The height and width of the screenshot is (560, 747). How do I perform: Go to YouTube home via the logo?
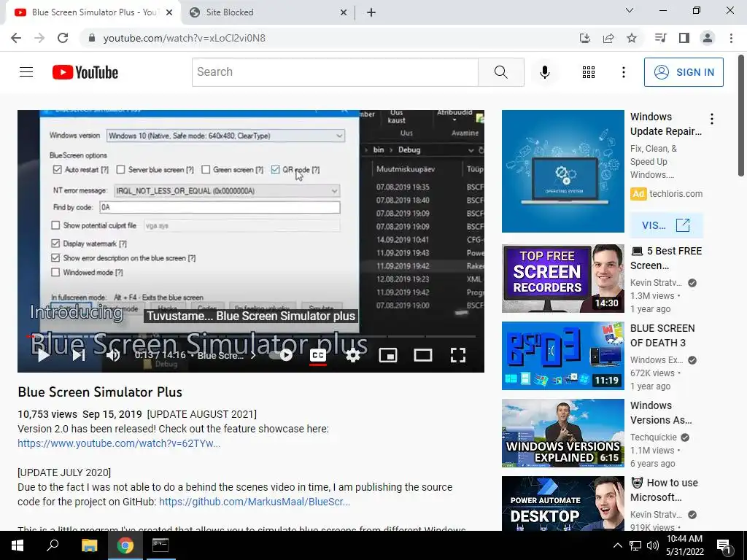coord(85,72)
